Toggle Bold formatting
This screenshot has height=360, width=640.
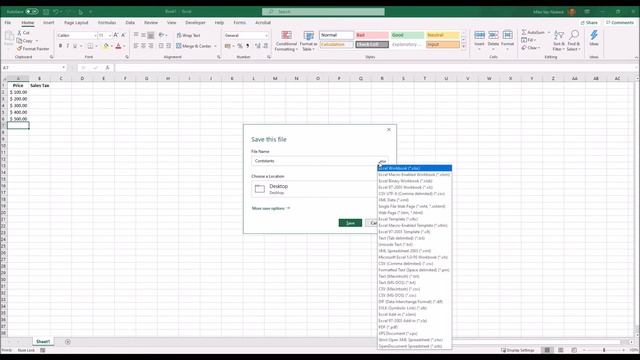(60, 46)
